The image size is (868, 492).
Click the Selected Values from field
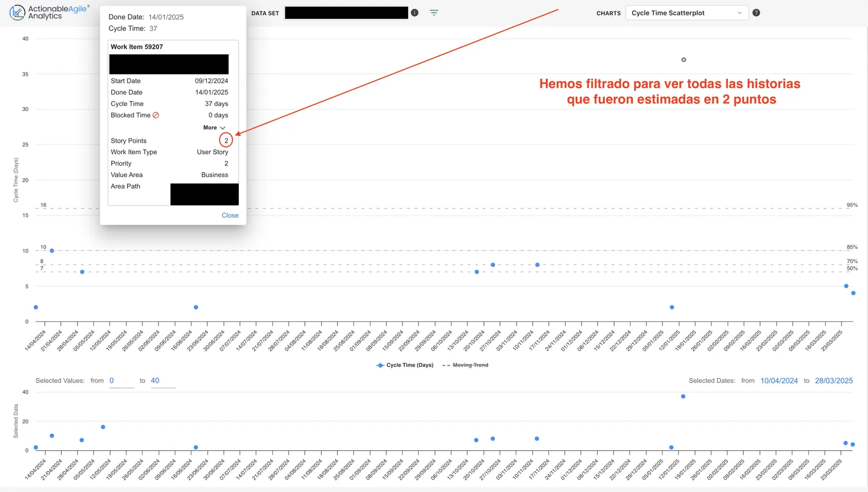coord(122,381)
